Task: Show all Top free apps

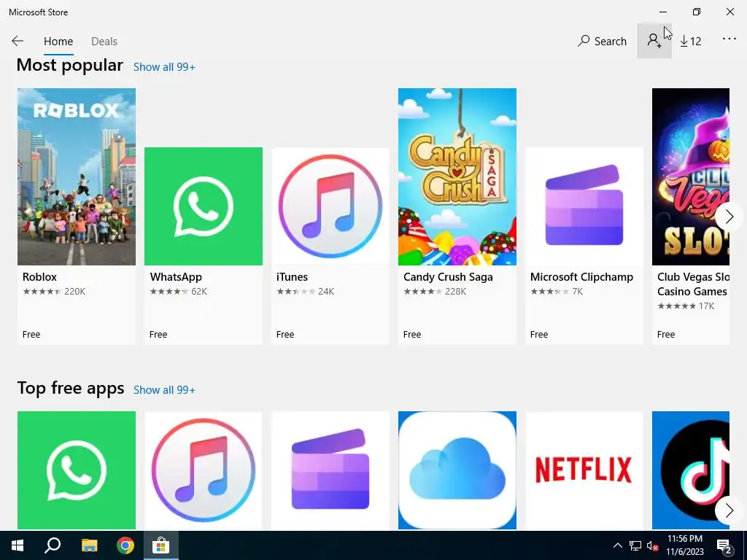Action: click(x=164, y=390)
